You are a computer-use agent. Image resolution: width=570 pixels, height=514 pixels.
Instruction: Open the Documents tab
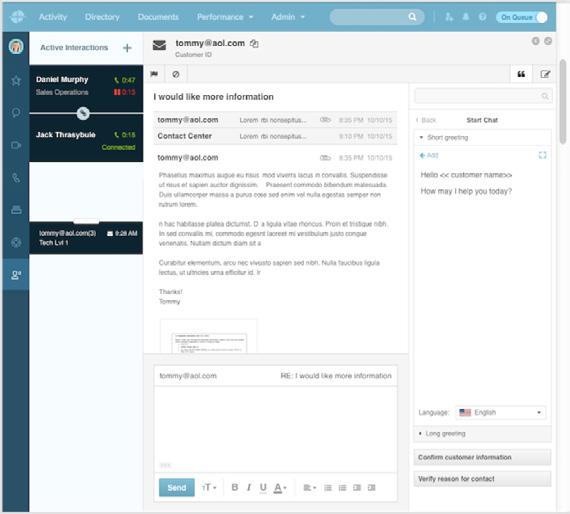pyautogui.click(x=158, y=17)
